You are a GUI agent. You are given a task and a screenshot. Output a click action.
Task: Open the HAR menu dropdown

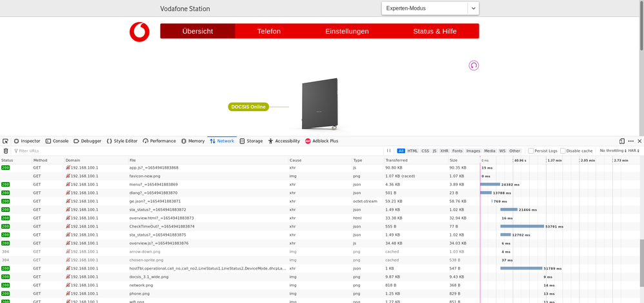coord(634,151)
